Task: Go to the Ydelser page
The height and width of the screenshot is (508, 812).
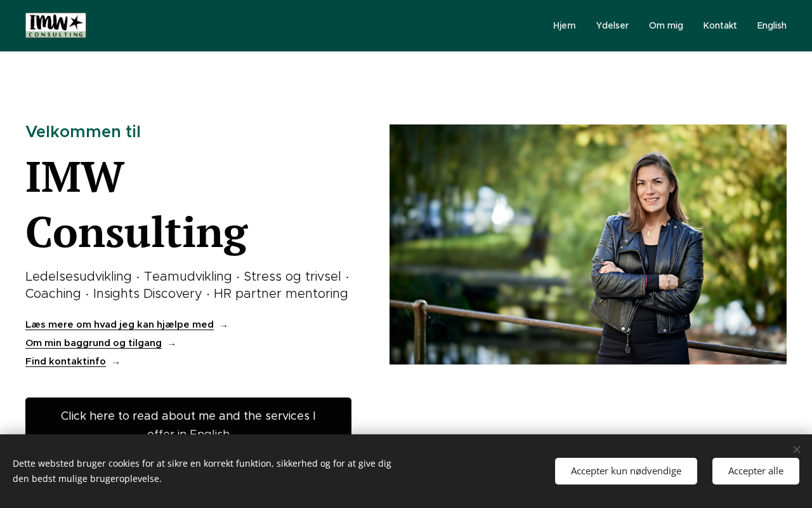Action: (x=612, y=25)
